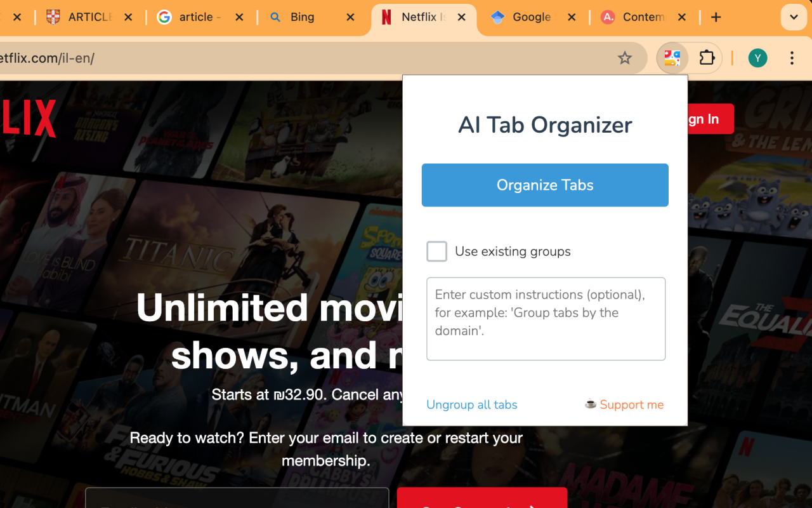Focus the custom instructions text area

pos(546,319)
